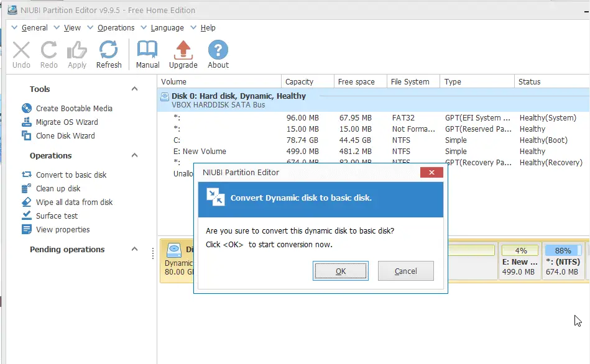Sort by the Free space column header
This screenshot has height=364, width=590.
click(361, 81)
